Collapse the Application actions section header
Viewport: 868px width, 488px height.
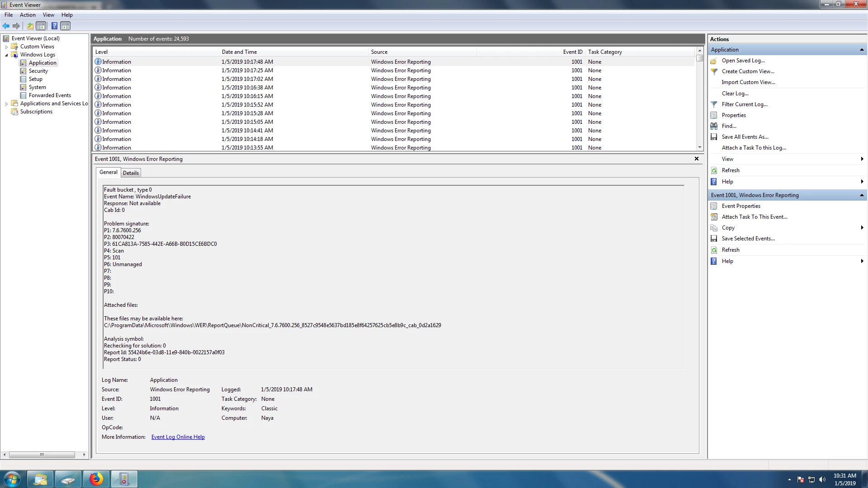[861, 50]
